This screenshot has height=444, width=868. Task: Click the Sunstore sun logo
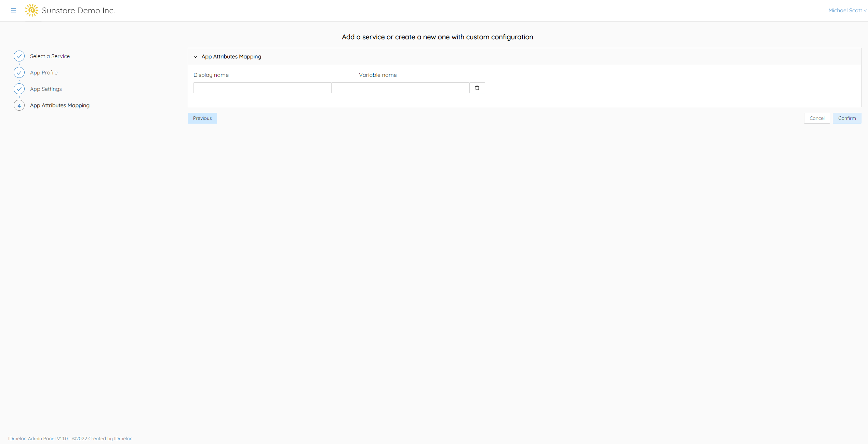pos(31,10)
